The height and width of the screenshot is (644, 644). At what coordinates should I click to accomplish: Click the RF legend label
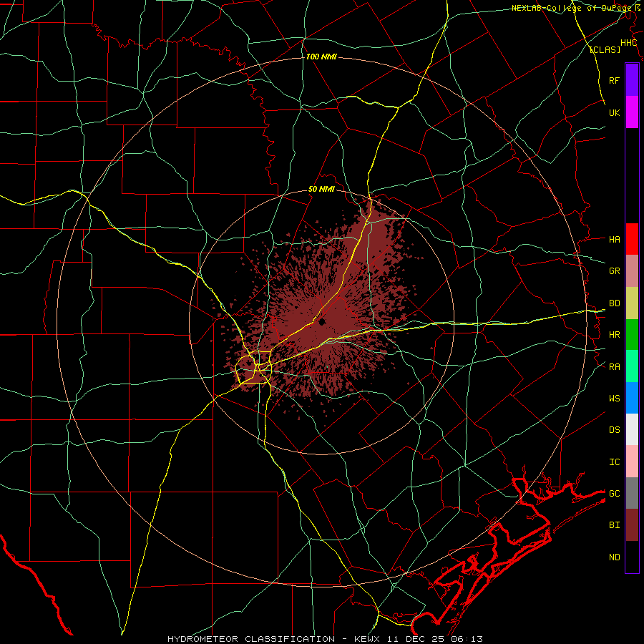[614, 80]
